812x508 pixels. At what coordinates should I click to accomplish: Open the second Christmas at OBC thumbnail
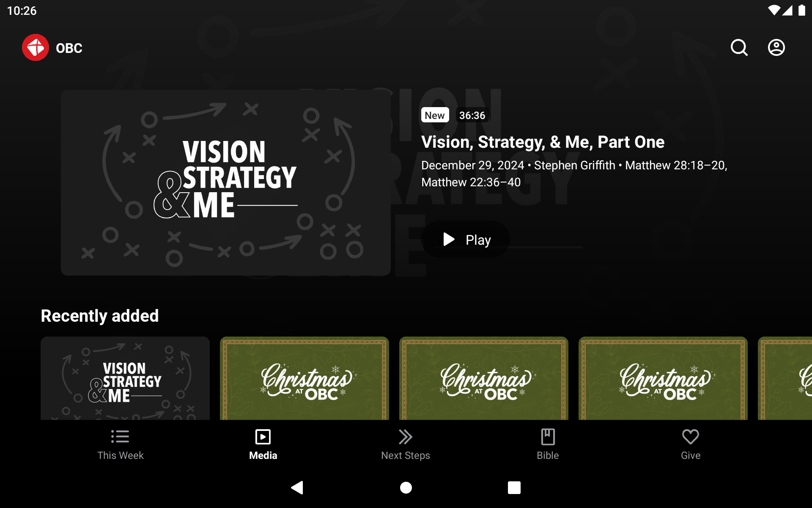pos(484,378)
